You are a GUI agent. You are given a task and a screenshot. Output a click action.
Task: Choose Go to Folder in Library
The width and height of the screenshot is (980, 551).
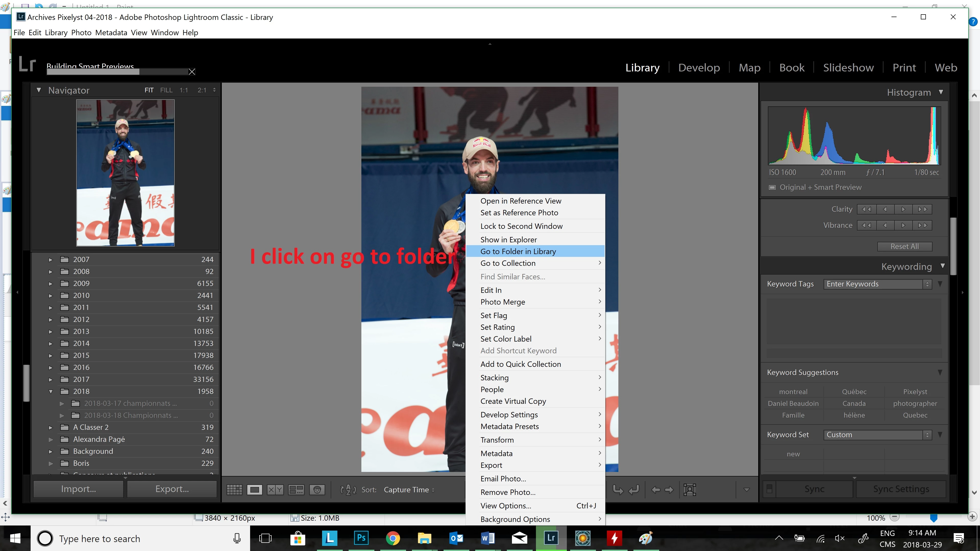click(x=518, y=251)
